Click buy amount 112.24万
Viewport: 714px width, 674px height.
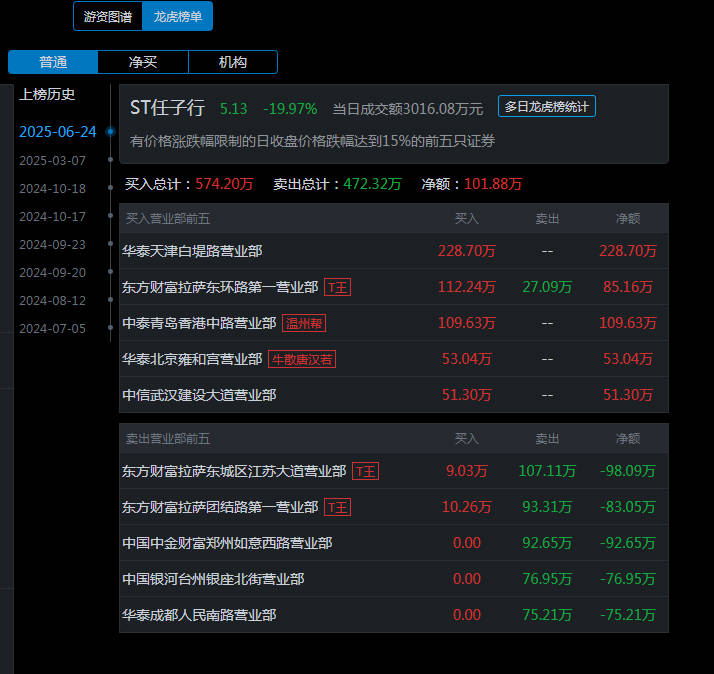466,287
